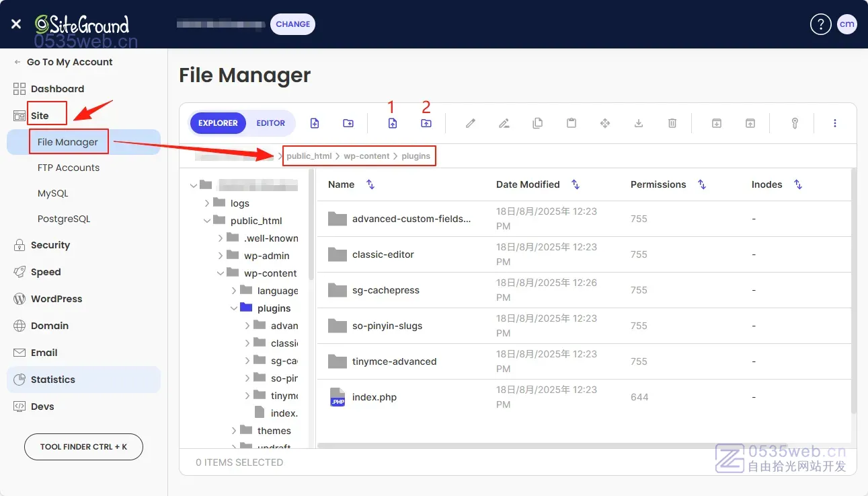
Task: Select the EXPLORER view toggle
Action: tap(218, 123)
